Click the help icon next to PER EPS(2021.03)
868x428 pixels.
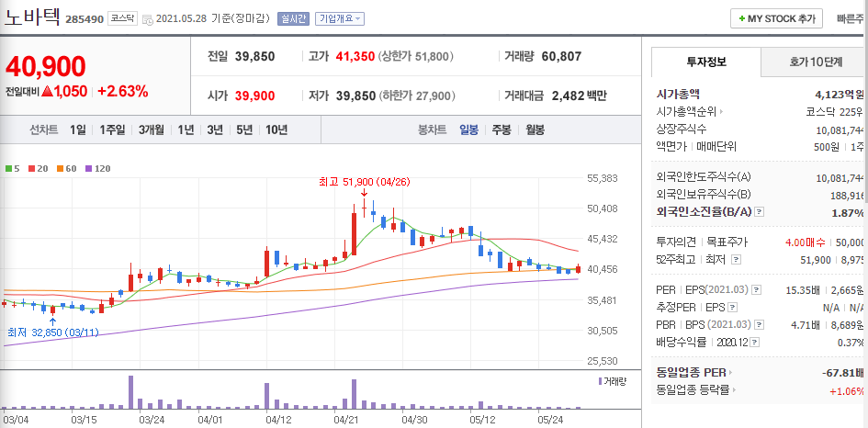coord(756,289)
